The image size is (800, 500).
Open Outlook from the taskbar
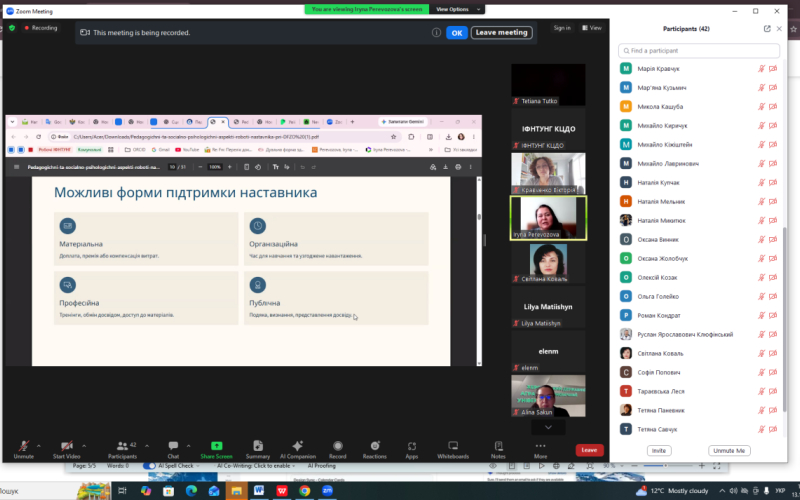[214, 491]
